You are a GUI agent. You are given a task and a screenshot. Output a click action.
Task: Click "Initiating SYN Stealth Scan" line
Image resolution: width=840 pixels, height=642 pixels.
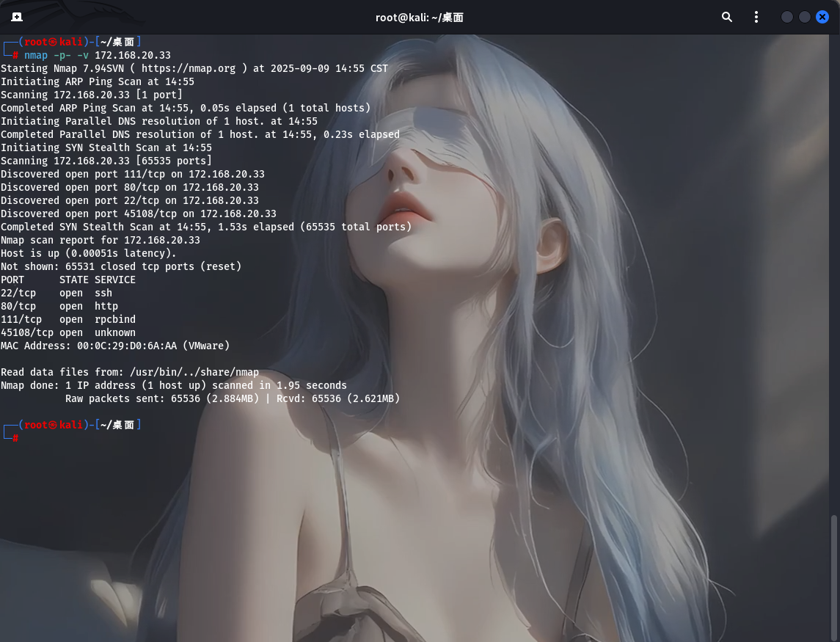(x=106, y=147)
